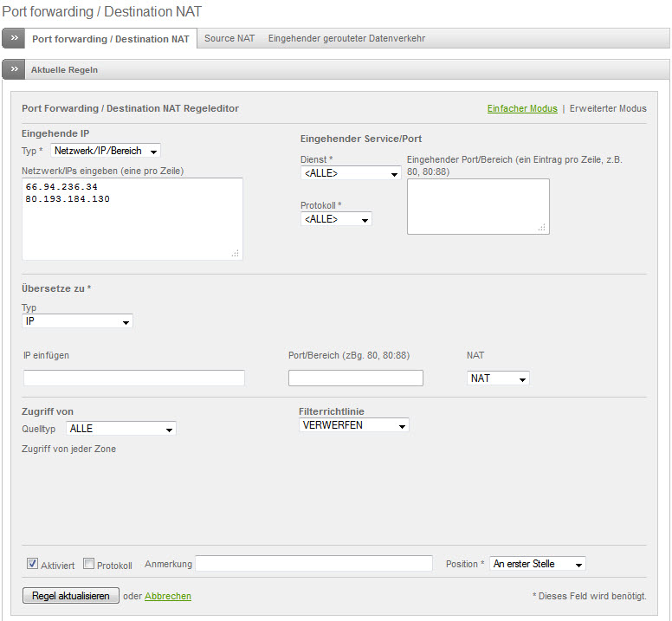Uncheck the Aktiviert checkbox
Viewport: 672px width, 621px height.
33,564
